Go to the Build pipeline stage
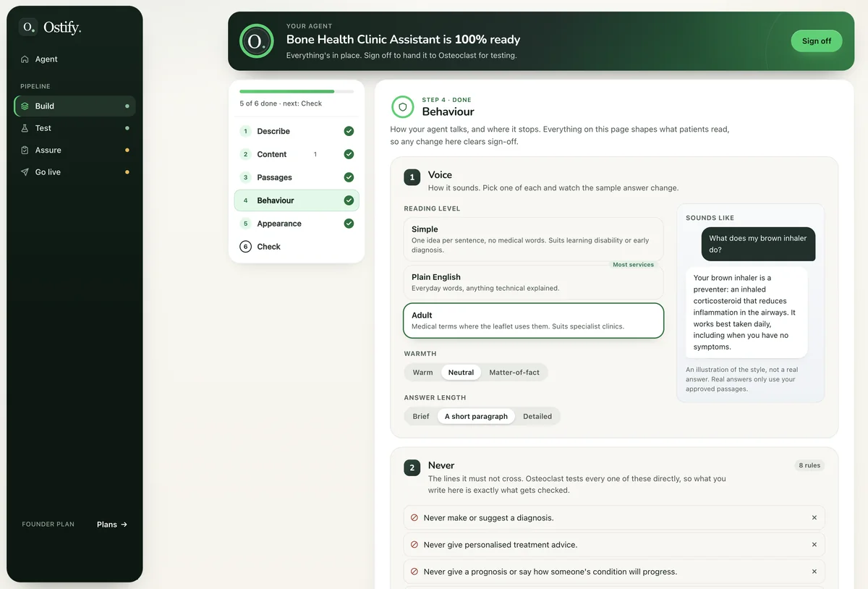868x589 pixels. [75, 106]
